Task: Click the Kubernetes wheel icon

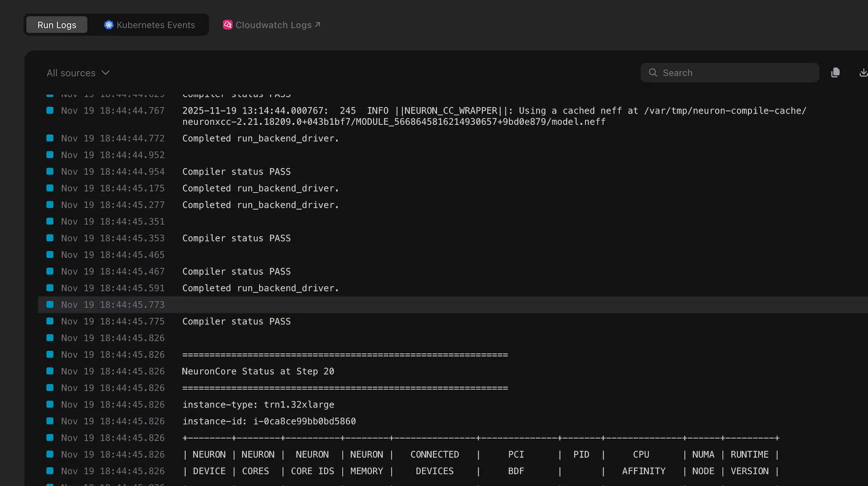Action: [108, 25]
